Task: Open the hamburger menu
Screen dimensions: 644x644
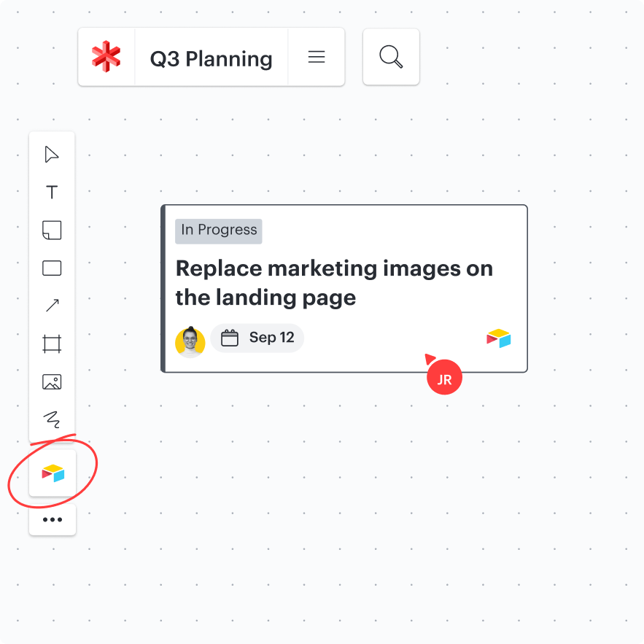Action: tap(317, 57)
